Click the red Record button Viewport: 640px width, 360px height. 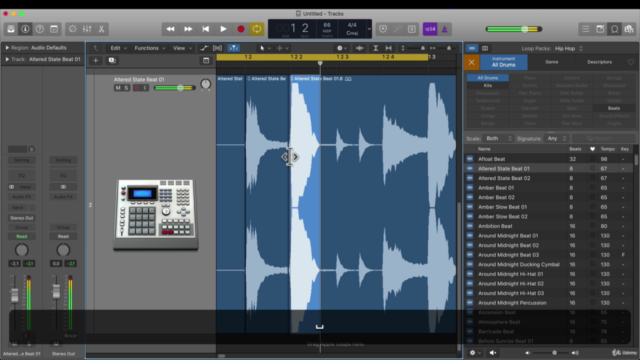coord(241,29)
